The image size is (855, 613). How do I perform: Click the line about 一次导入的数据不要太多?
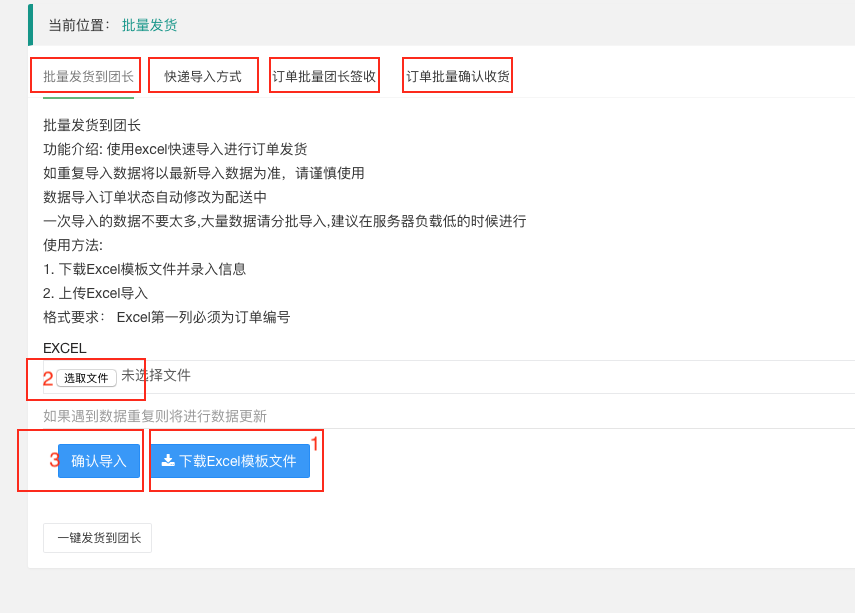click(285, 221)
